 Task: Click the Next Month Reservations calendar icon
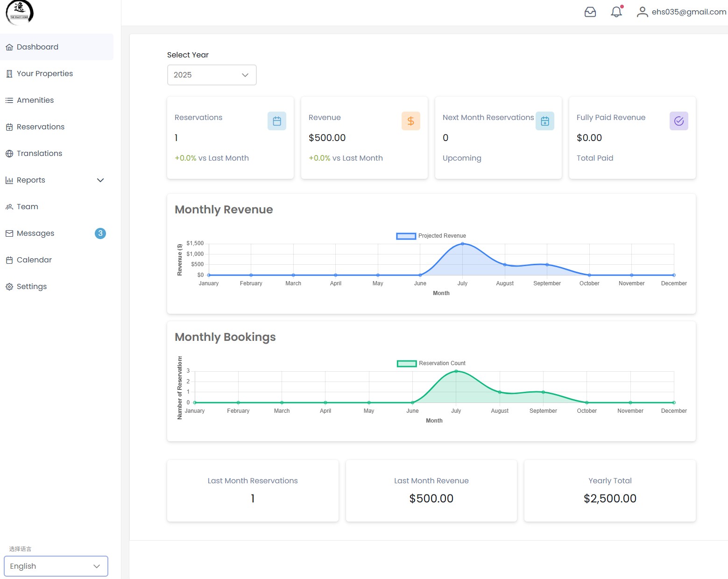544,121
